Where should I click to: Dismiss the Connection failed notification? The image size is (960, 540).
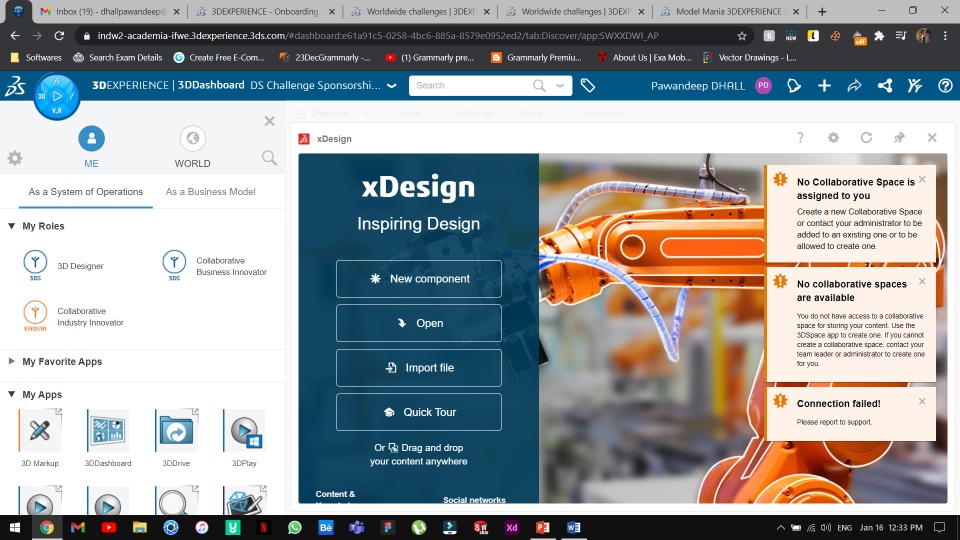pos(922,402)
